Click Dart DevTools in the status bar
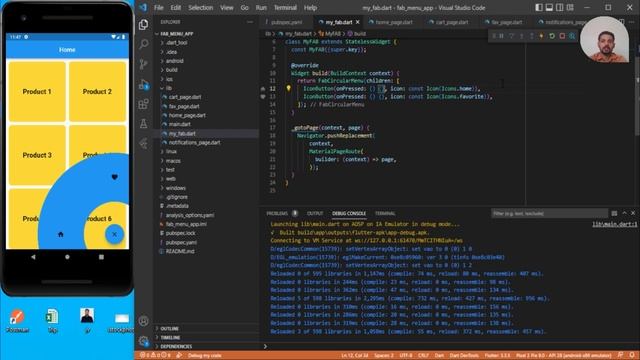 (464, 356)
